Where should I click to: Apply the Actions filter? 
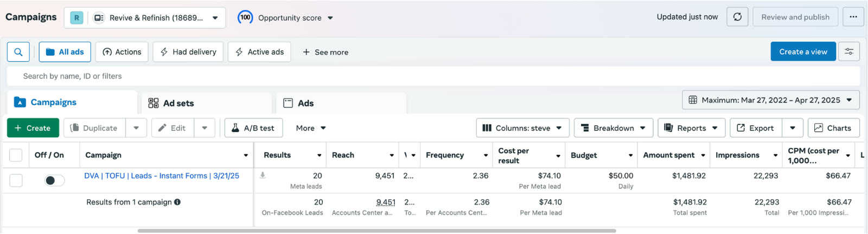coord(122,52)
